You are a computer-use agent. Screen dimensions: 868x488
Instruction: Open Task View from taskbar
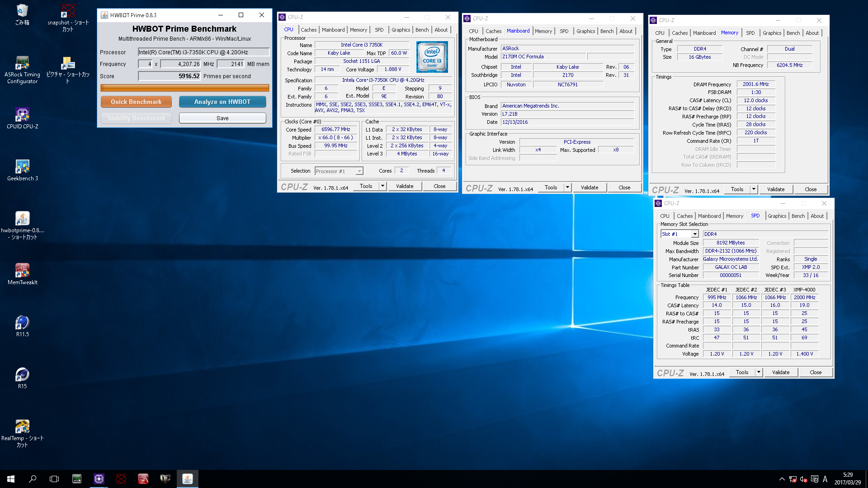click(x=54, y=479)
